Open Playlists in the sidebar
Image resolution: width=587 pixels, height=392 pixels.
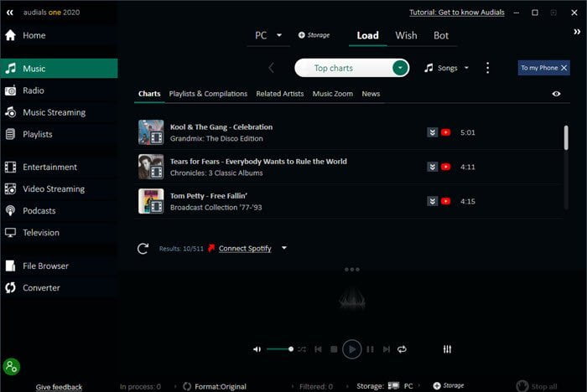point(59,134)
